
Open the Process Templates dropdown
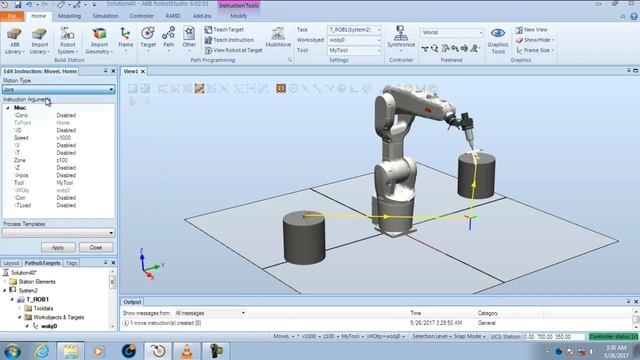[x=58, y=233]
